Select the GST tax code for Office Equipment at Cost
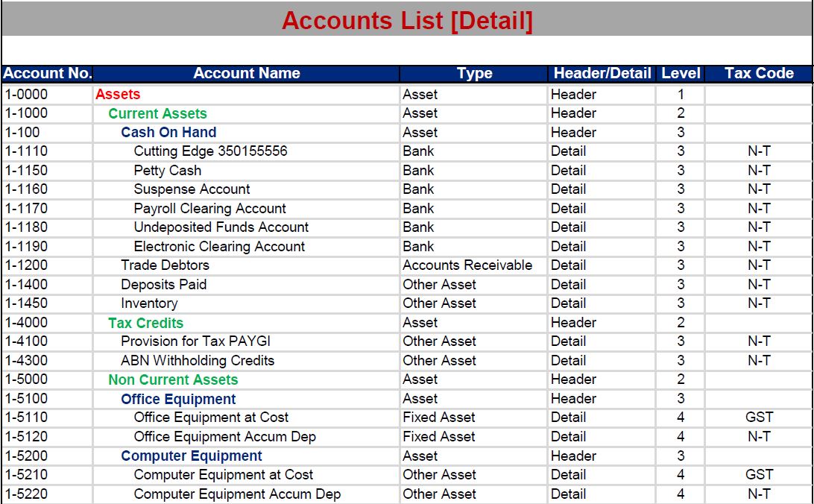Viewport: 814px width, 504px height. 759,418
